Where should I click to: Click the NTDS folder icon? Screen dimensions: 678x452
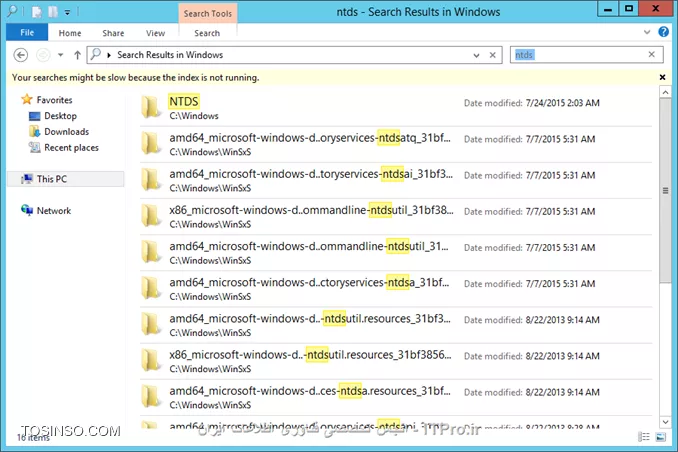(150, 107)
